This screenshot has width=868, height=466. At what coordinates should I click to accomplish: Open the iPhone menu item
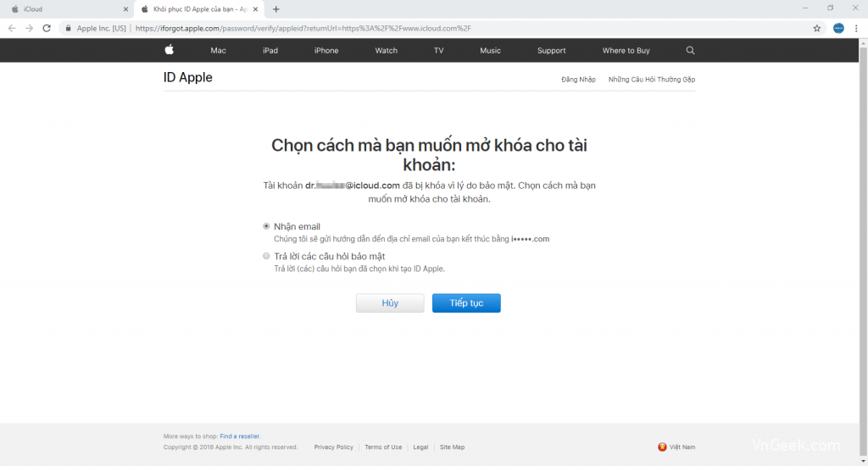tap(326, 50)
